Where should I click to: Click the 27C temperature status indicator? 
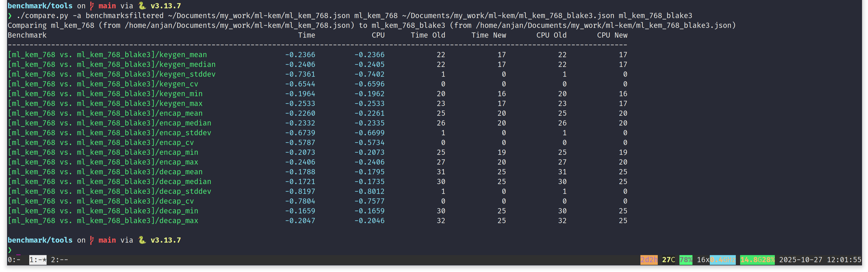tap(668, 260)
